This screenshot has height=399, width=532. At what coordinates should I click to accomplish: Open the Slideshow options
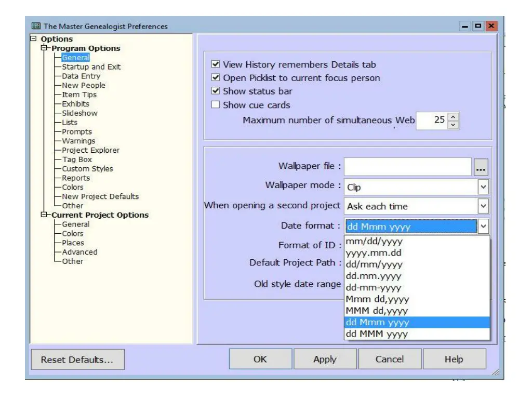point(79,113)
